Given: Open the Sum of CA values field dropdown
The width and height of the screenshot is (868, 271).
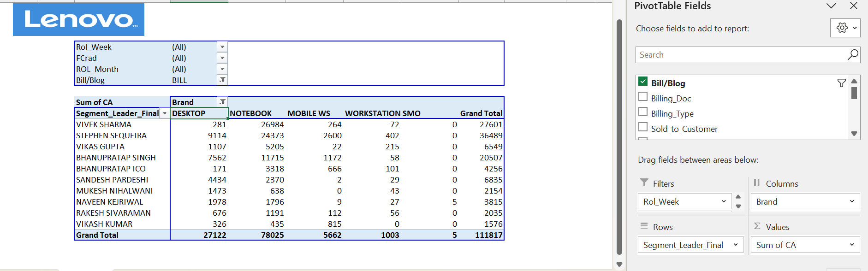Looking at the screenshot, I should coord(851,245).
